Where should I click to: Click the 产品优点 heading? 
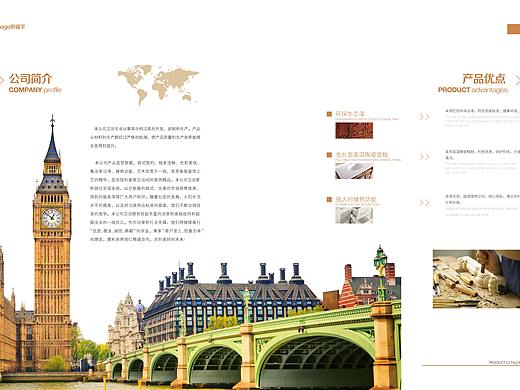(x=484, y=79)
